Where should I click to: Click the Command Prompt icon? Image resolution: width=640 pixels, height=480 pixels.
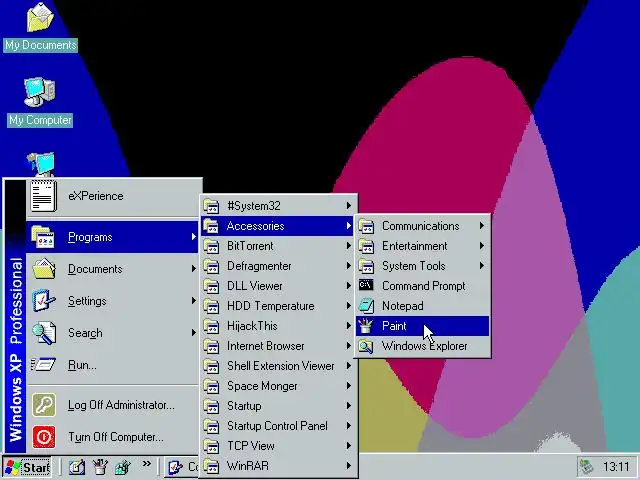point(366,285)
